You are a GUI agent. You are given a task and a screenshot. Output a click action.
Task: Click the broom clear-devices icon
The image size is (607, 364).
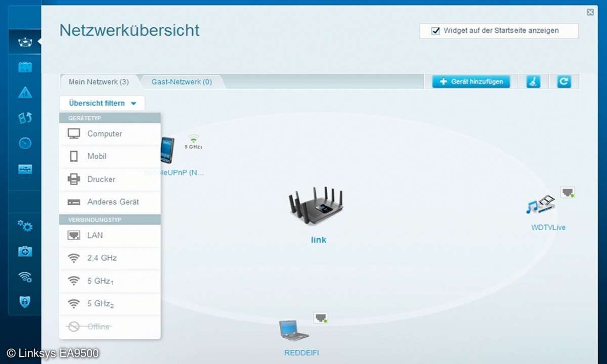coord(533,81)
